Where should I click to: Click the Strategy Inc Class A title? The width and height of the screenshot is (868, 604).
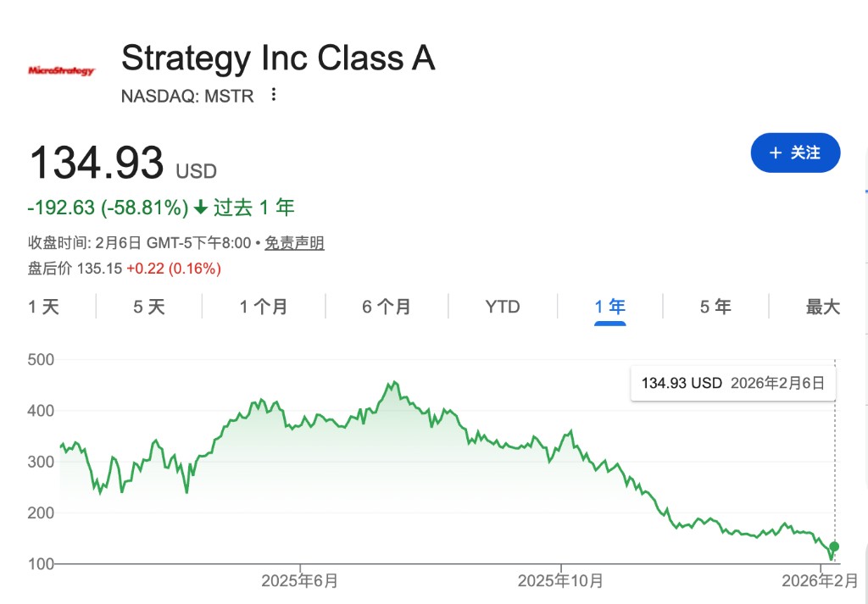tap(278, 58)
